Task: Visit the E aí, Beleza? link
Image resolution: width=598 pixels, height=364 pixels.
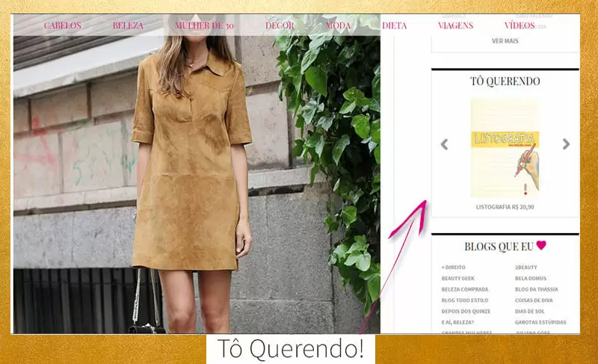Action: click(x=457, y=322)
